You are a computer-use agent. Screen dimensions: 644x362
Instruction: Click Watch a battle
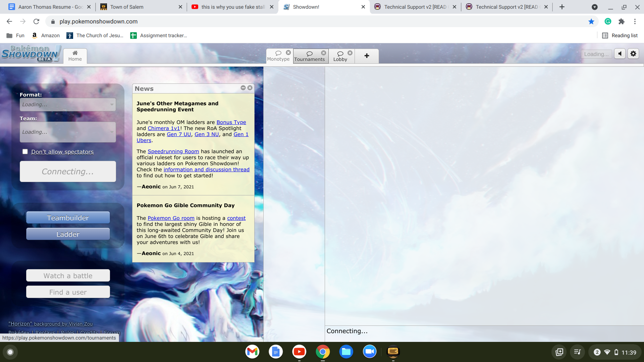point(68,276)
